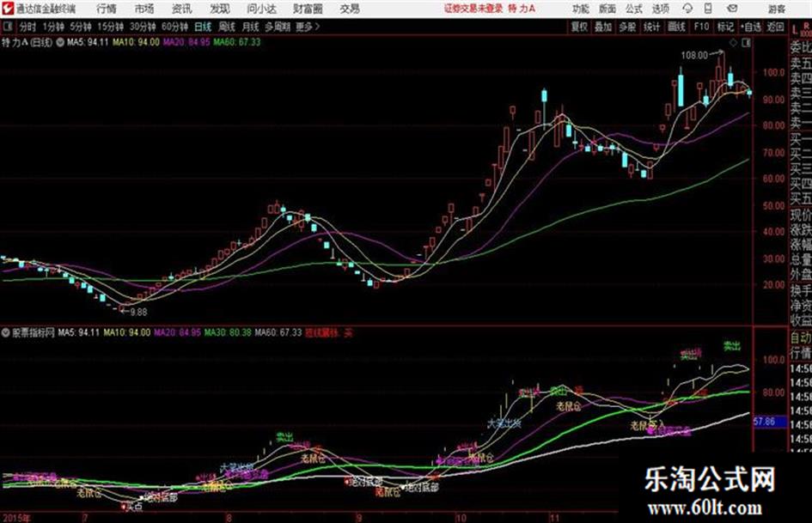The image size is (812, 523).
Task: Switch to the 分时 chart tab
Action: click(x=27, y=27)
